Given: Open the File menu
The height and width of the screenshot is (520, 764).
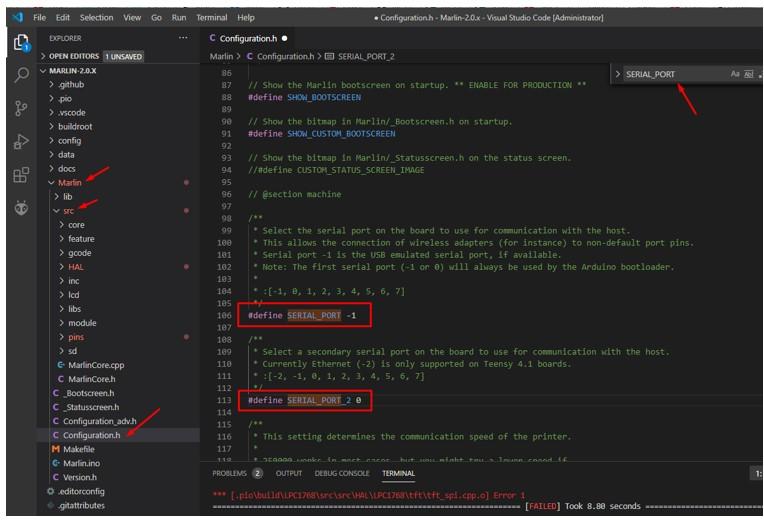Looking at the screenshot, I should 39,18.
